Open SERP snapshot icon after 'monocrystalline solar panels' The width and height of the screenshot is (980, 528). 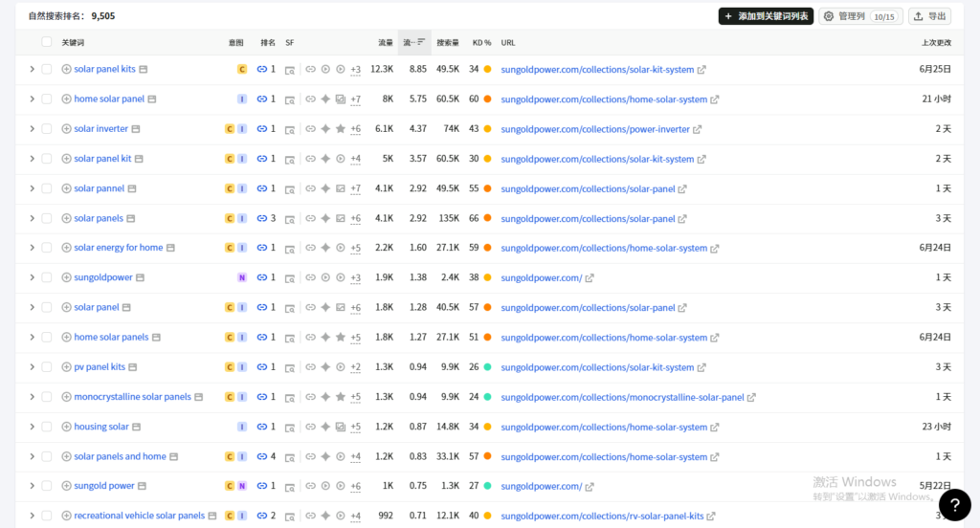click(x=199, y=397)
